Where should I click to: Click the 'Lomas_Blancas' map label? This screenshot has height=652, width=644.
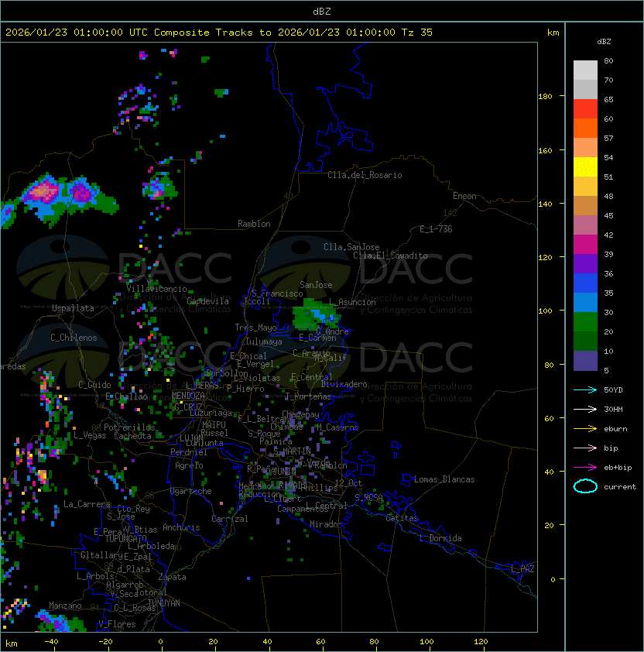point(444,479)
